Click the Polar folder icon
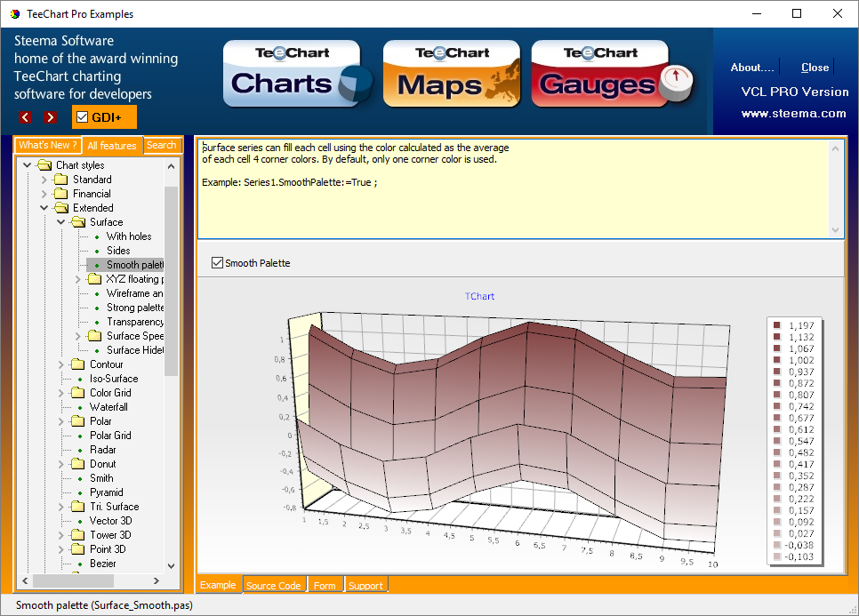This screenshot has height=616, width=859. coord(77,421)
